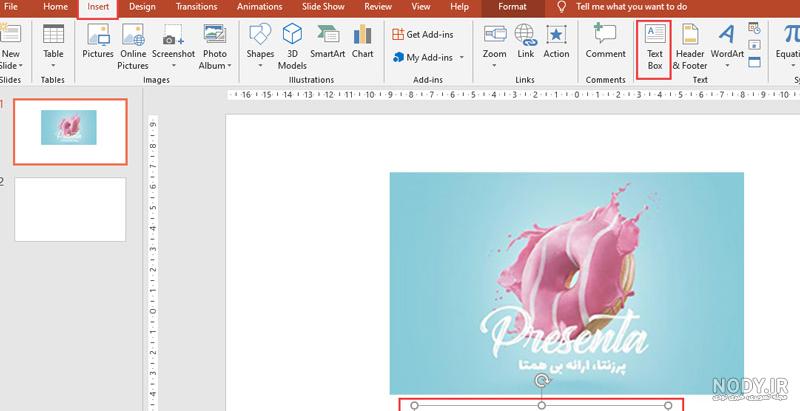Expand the Table dropdown arrow
Screen dimensions: 800x411
(x=53, y=66)
